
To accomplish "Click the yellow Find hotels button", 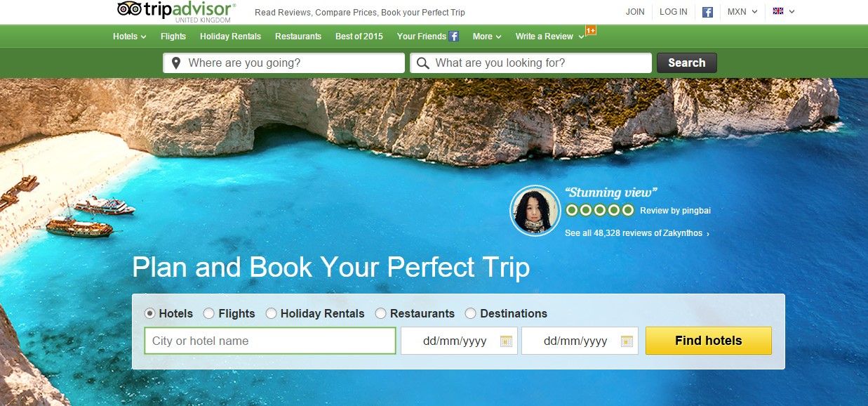I will pos(708,341).
